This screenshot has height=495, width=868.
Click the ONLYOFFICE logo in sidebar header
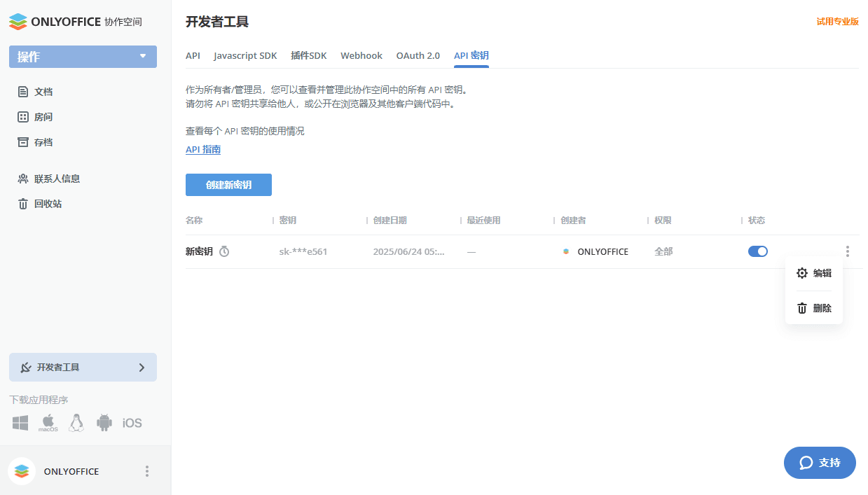tap(75, 22)
